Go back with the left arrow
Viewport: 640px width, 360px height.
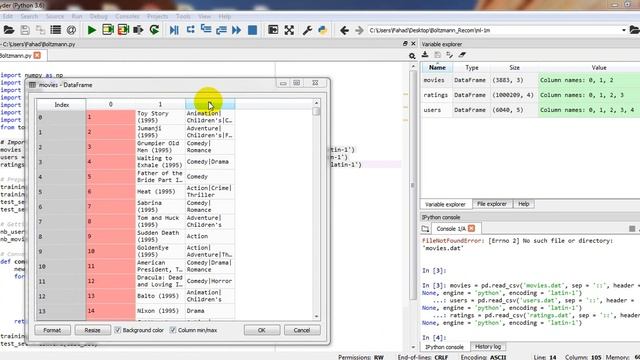pyautogui.click(x=344, y=30)
